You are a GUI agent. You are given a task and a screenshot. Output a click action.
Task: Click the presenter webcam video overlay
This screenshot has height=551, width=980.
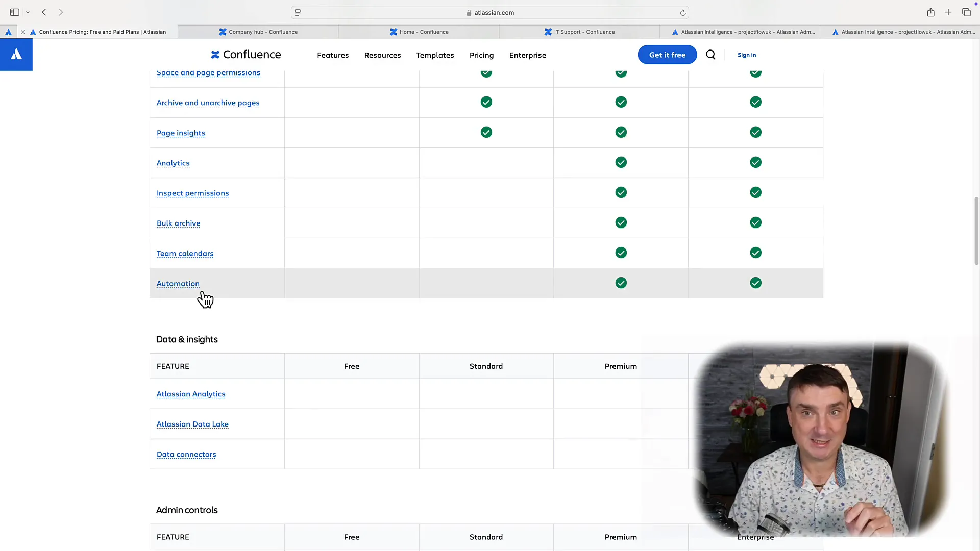point(821,440)
